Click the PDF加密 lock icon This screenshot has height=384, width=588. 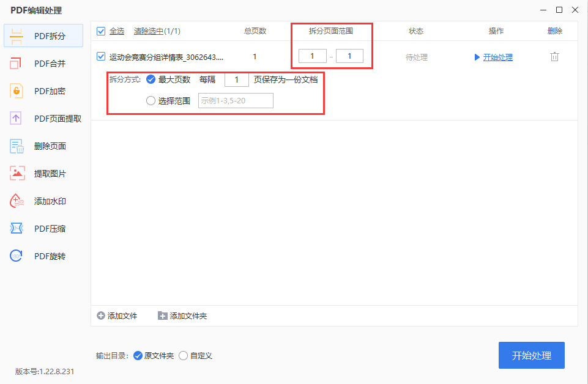click(16, 90)
